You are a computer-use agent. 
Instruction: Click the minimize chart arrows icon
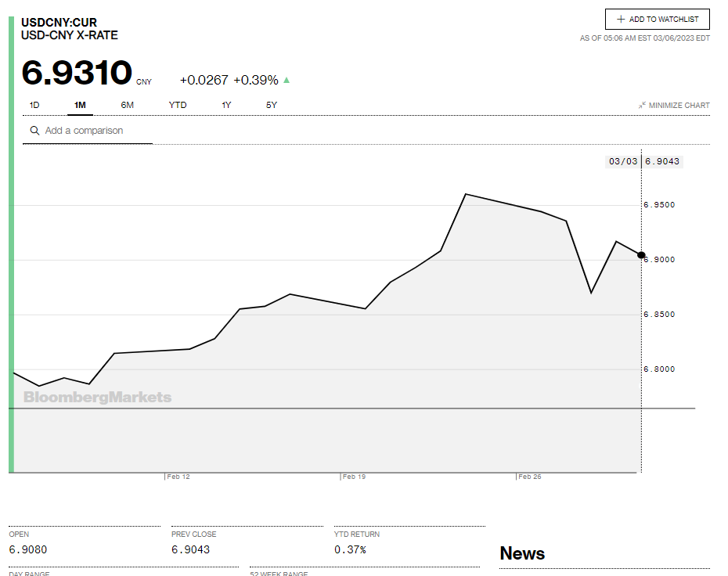point(642,105)
